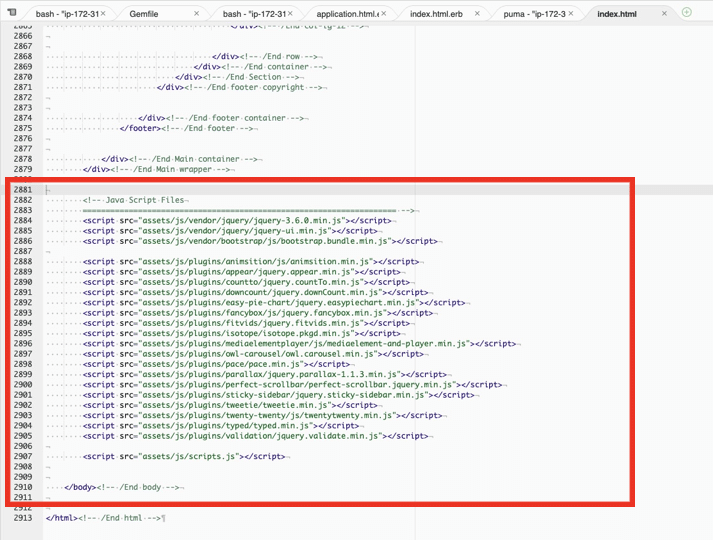Click the End row comment line
This screenshot has width=713, height=540.
265,56
